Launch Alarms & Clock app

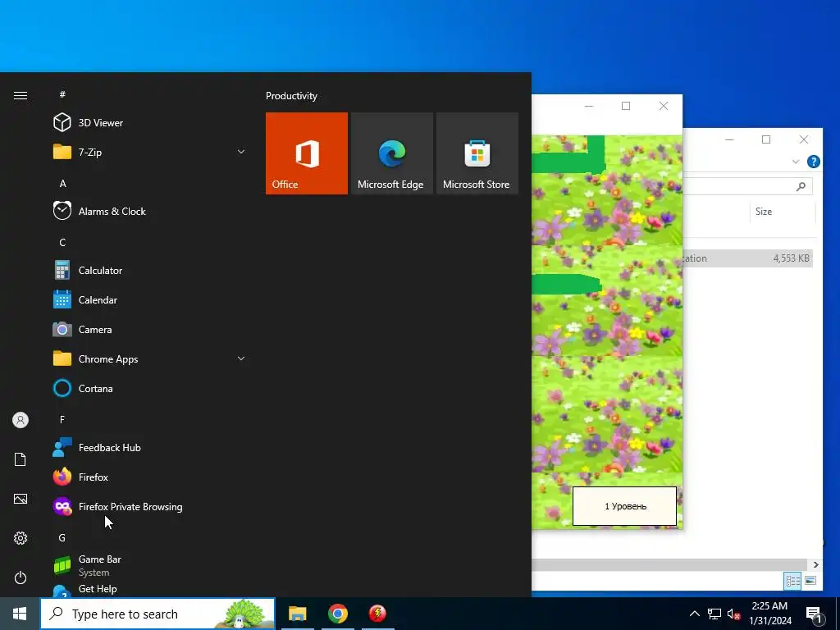(x=150, y=211)
